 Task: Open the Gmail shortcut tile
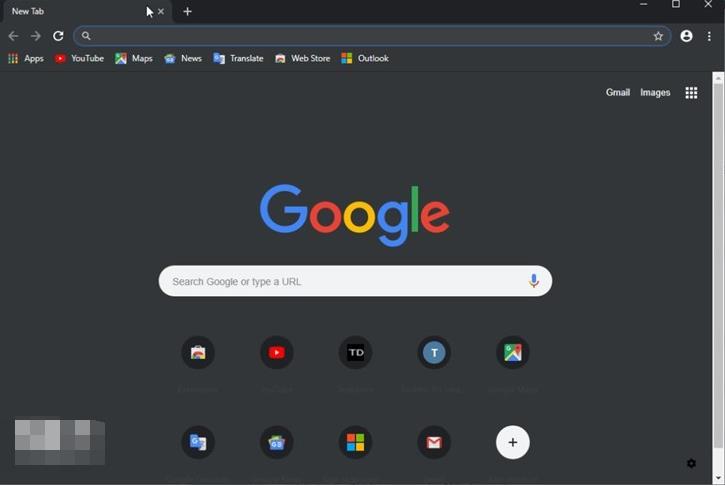(434, 442)
